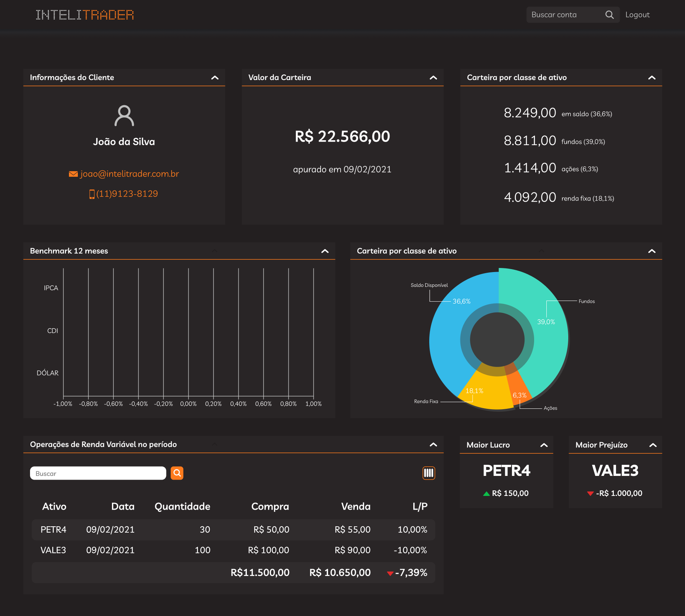
Task: Click the orange phone icon
Action: pos(92,194)
